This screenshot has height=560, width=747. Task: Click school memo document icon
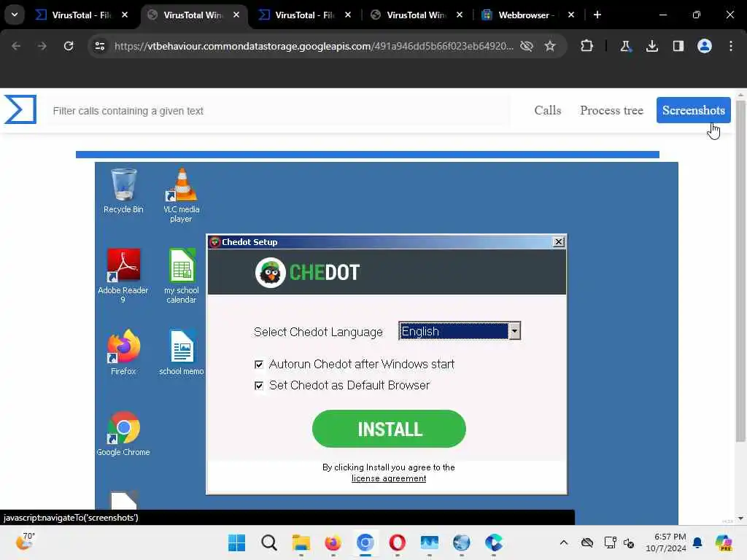[181, 352]
